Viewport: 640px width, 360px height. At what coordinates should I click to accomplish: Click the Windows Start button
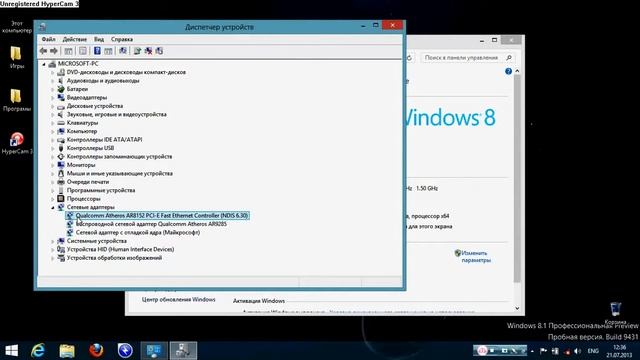tap(11, 351)
